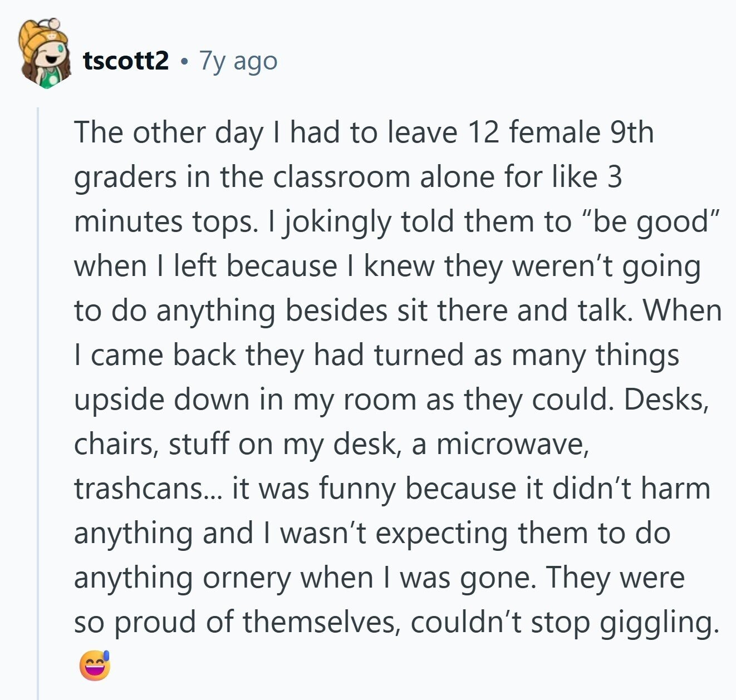Image resolution: width=736 pixels, height=700 pixels.
Task: Click the grinning sweat emoji at the end of the comment
Action: pyautogui.click(x=95, y=666)
